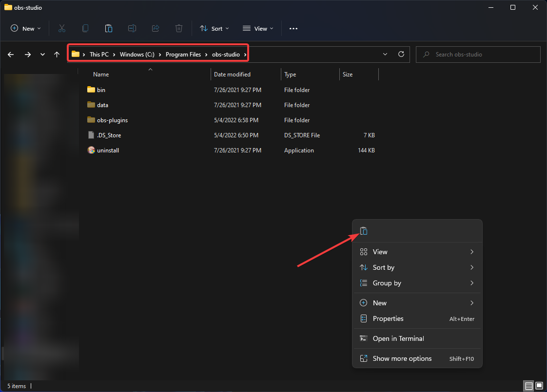Click the Rename icon in toolbar
The image size is (547, 392).
tap(132, 29)
